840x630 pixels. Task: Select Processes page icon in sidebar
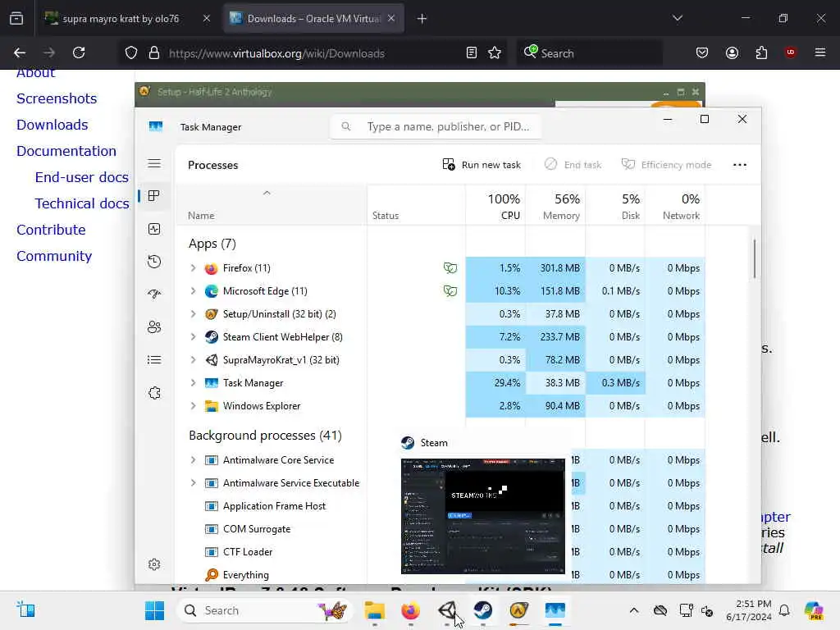tap(154, 196)
